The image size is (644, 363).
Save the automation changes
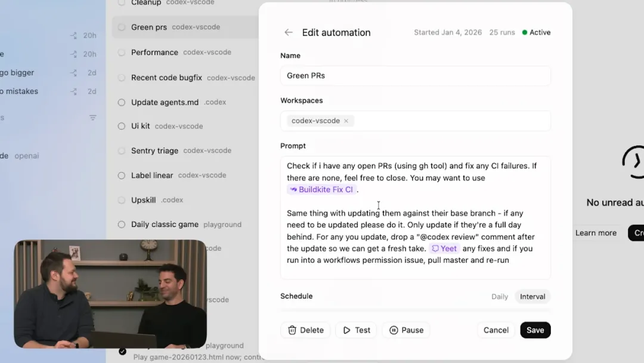(535, 330)
